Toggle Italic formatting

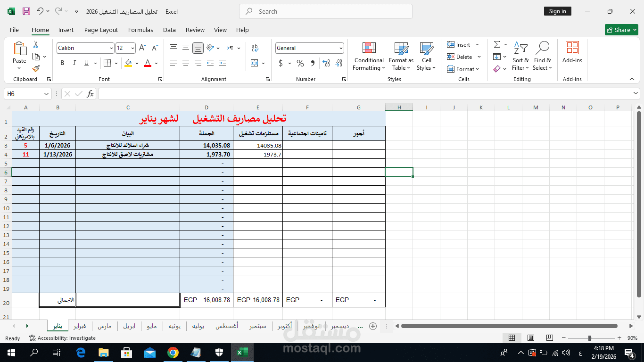(74, 63)
